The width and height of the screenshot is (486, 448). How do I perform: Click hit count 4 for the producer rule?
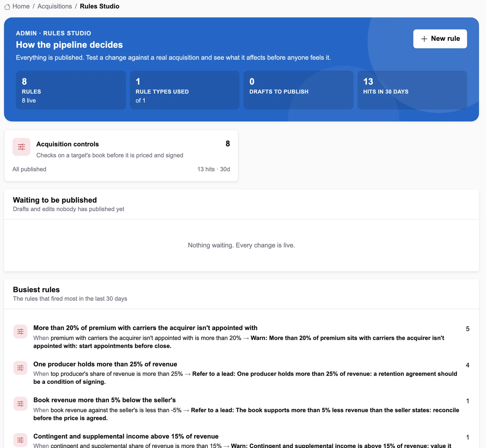tap(467, 365)
